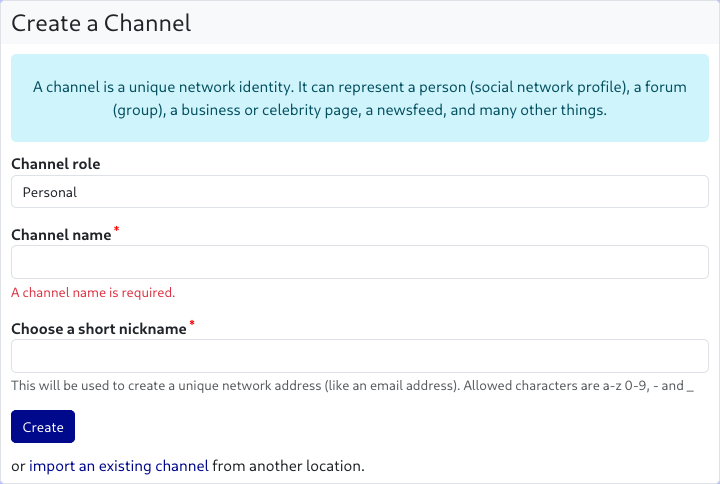Click the word 'or' before import link
The image size is (720, 484).
[18, 466]
